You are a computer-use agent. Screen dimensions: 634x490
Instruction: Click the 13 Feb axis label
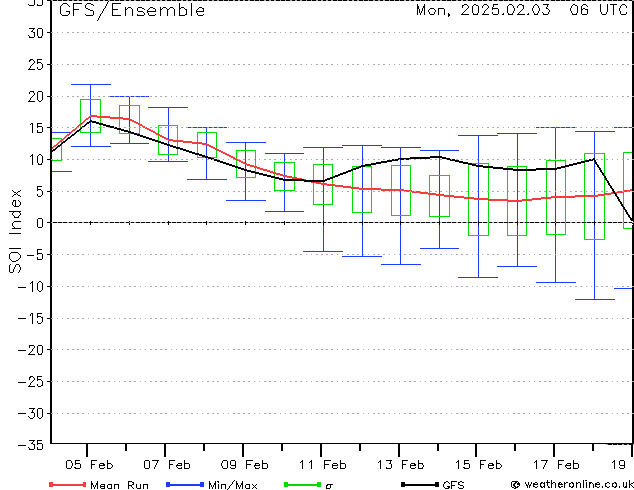point(401,465)
